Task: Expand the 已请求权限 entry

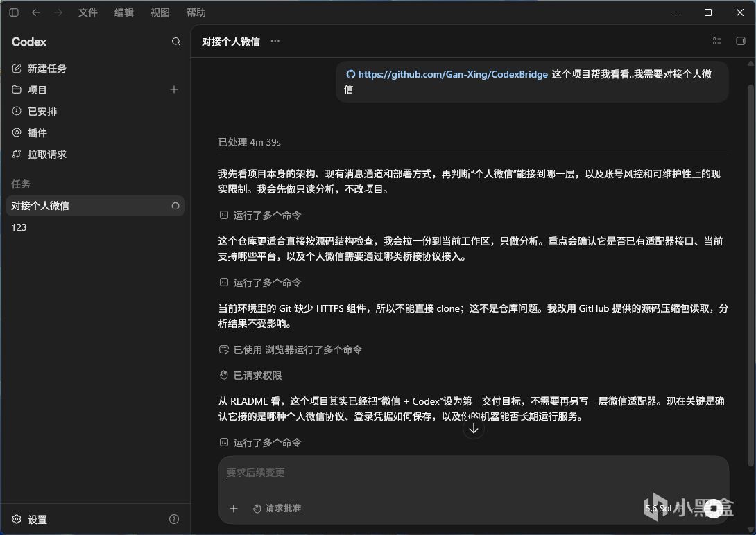Action: [x=250, y=376]
